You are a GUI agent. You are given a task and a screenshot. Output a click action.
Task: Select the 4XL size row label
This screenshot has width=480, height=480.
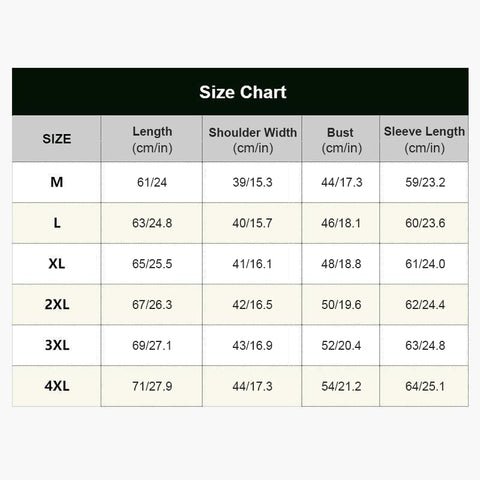click(x=56, y=386)
